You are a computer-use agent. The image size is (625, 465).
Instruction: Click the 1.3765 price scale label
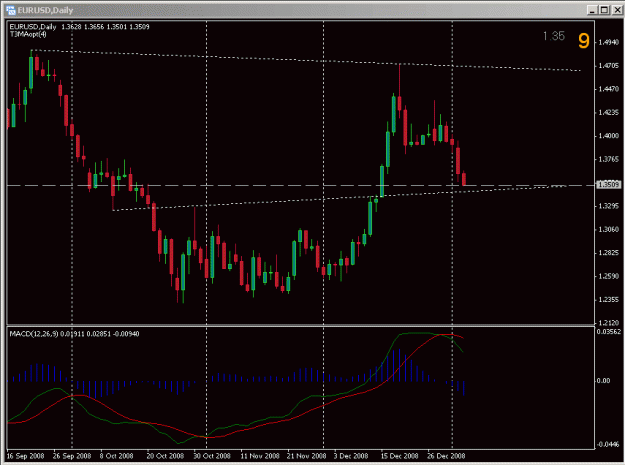click(609, 159)
